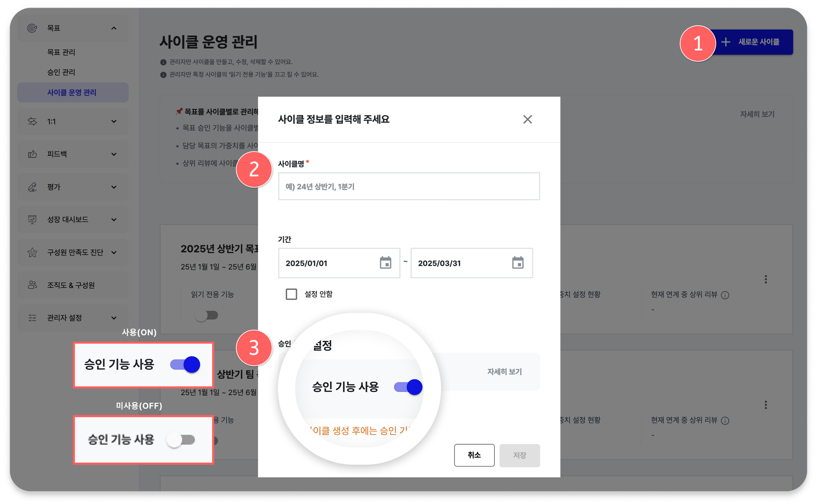Click 자세히 보기 link in 승인 settings box
817x504 pixels.
coord(504,371)
